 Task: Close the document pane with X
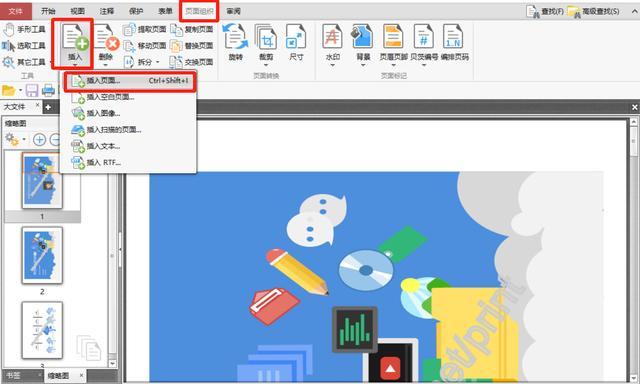[634, 107]
